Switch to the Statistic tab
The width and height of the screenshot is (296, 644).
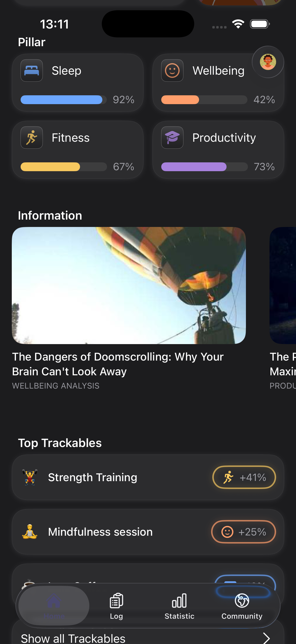179,605
